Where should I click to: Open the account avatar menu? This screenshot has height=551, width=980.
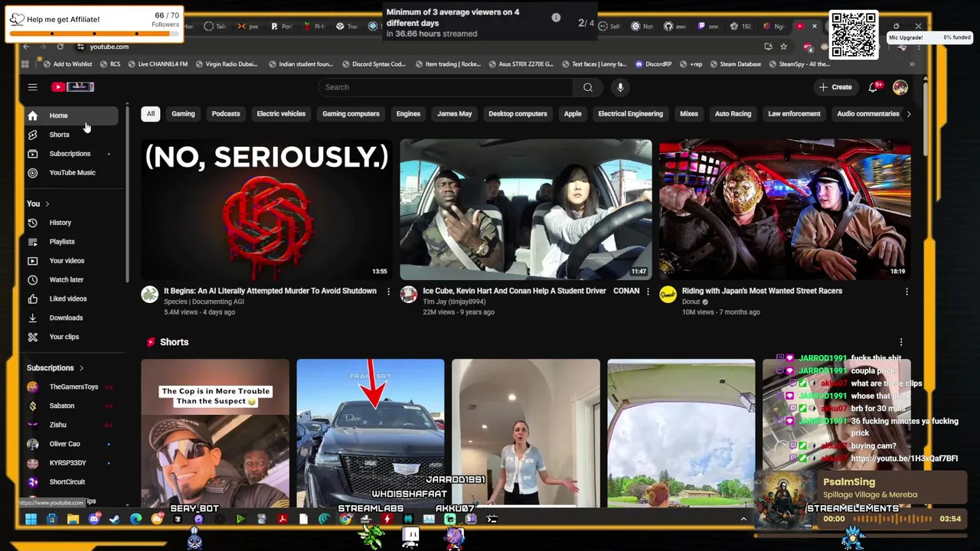point(900,87)
